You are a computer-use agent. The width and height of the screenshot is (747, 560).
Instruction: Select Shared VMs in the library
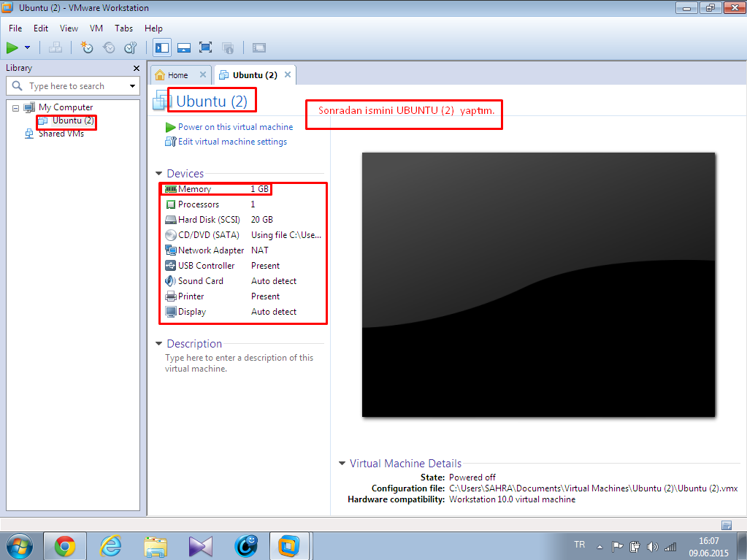click(x=61, y=134)
